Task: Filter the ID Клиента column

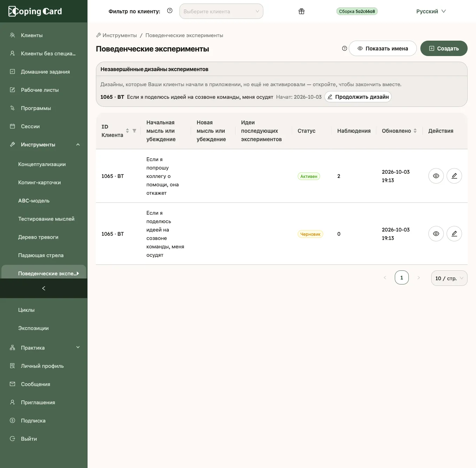Action: tap(134, 131)
